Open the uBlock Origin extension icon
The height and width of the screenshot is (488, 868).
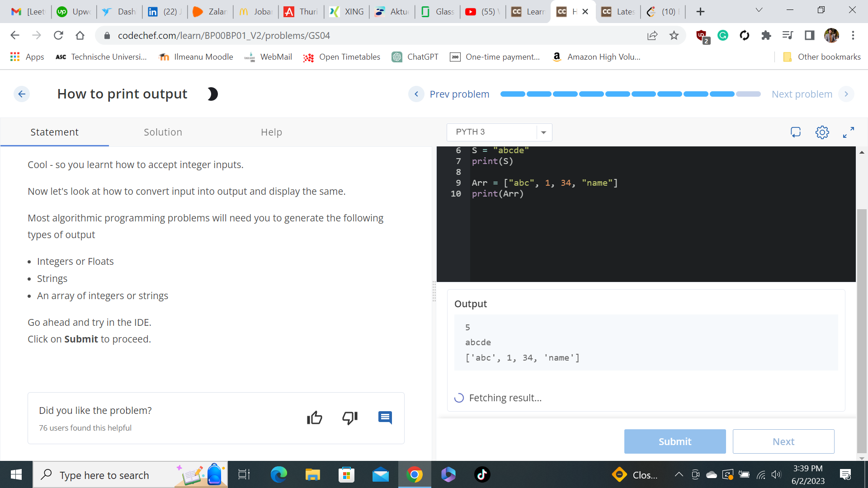701,35
